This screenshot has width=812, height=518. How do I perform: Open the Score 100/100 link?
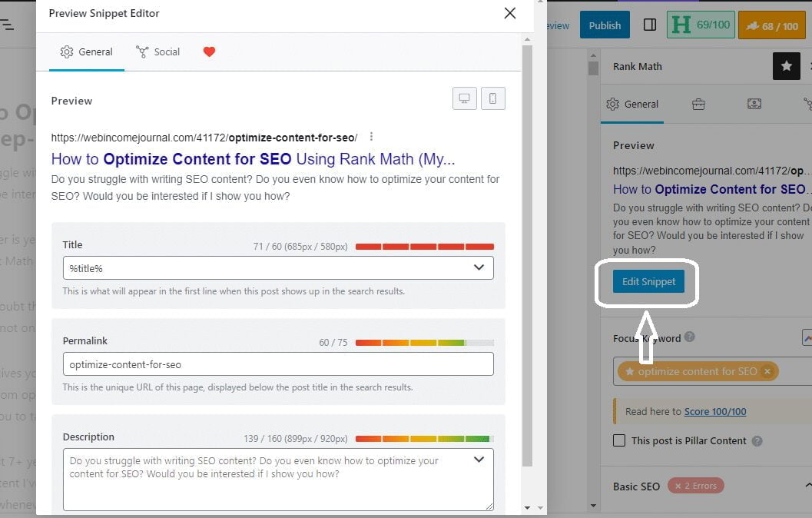(x=715, y=411)
